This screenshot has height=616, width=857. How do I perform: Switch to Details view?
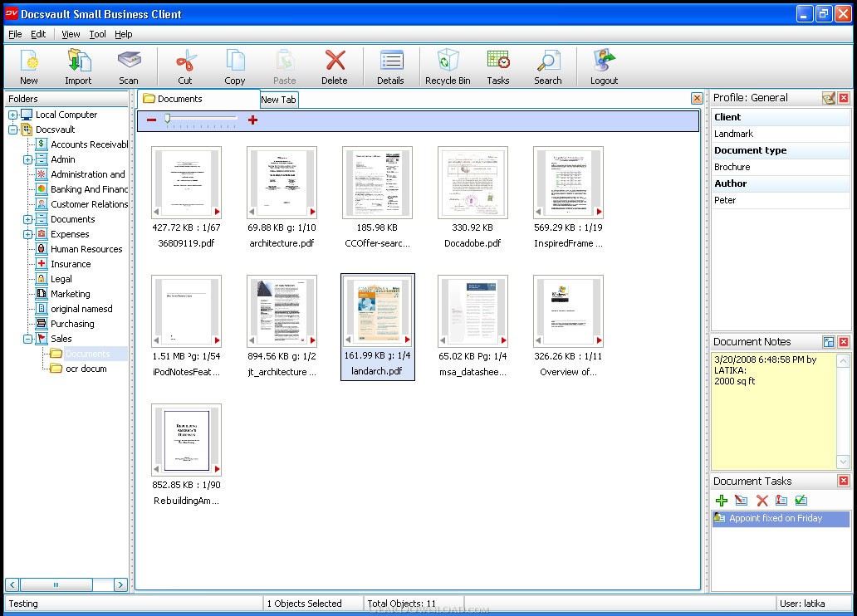pos(391,67)
